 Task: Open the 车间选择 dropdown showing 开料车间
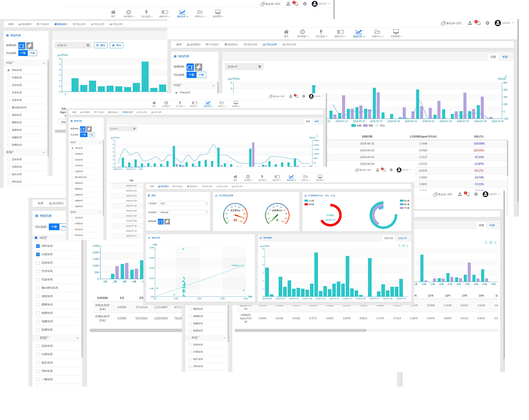pos(183,212)
